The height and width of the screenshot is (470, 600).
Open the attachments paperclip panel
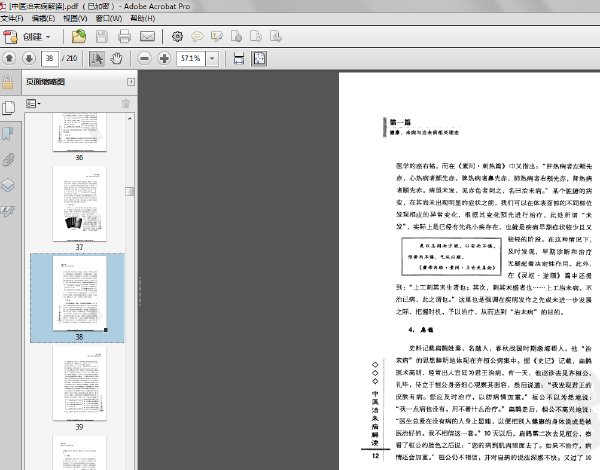click(x=8, y=160)
